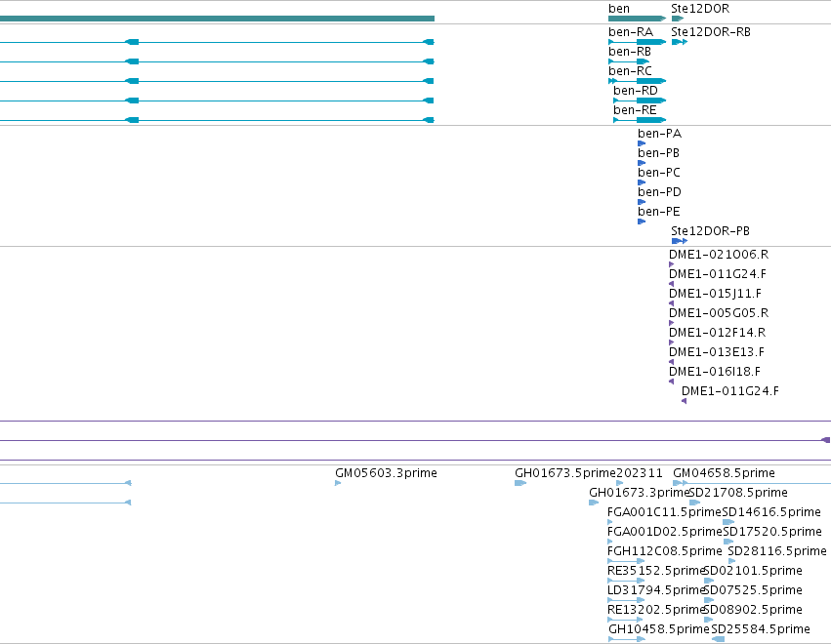
Task: Pick the DME1-012F14.R feature label
Action: tap(717, 333)
